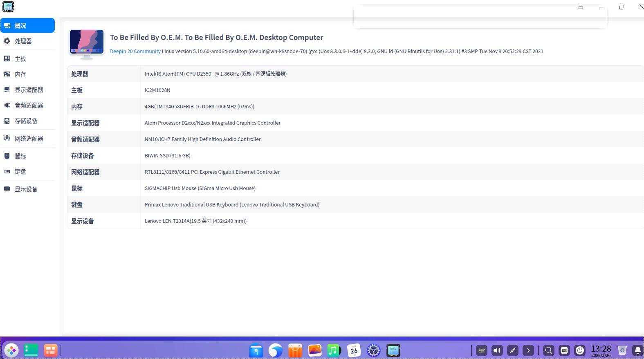Show 内存 details from the sidebar
Viewport: 644px width, 359px height.
(27, 74)
